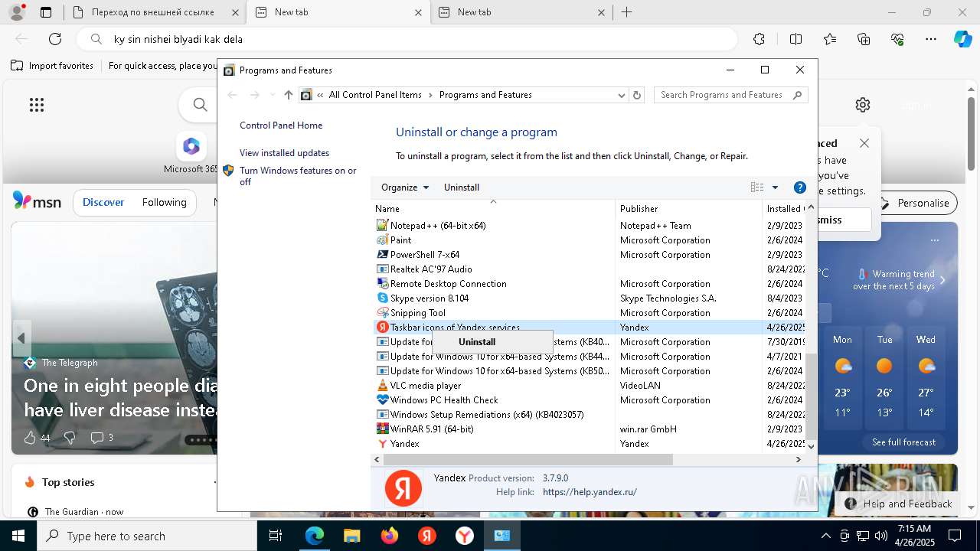Open Task View on the taskbar
Image resolution: width=980 pixels, height=551 pixels.
[x=276, y=536]
